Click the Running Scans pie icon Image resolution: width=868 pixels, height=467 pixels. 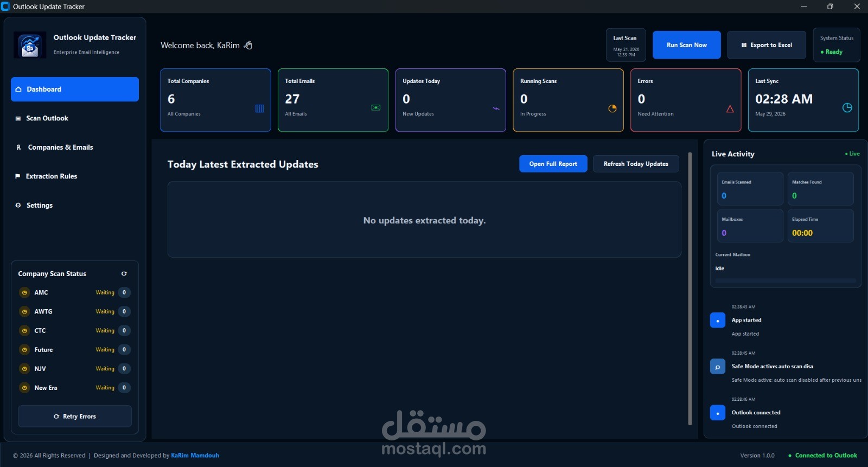(612, 108)
